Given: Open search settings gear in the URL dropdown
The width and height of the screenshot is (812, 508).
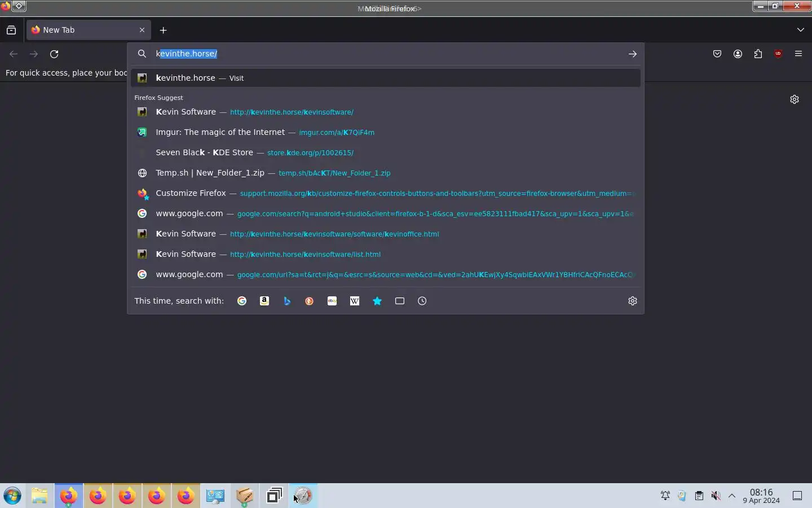Looking at the screenshot, I should point(633,301).
